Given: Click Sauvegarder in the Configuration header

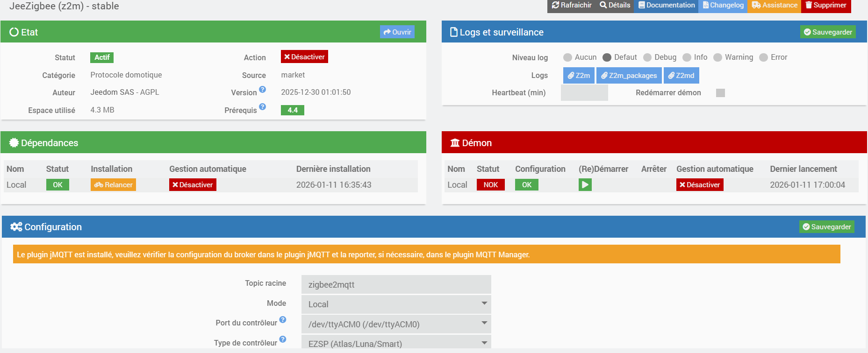Looking at the screenshot, I should pyautogui.click(x=826, y=227).
